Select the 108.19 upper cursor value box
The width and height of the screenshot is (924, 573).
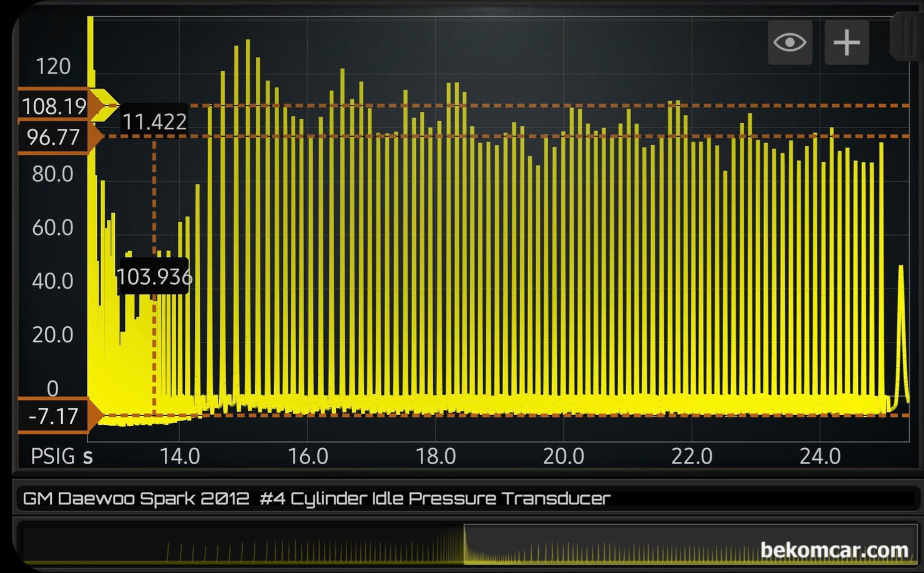click(x=53, y=106)
